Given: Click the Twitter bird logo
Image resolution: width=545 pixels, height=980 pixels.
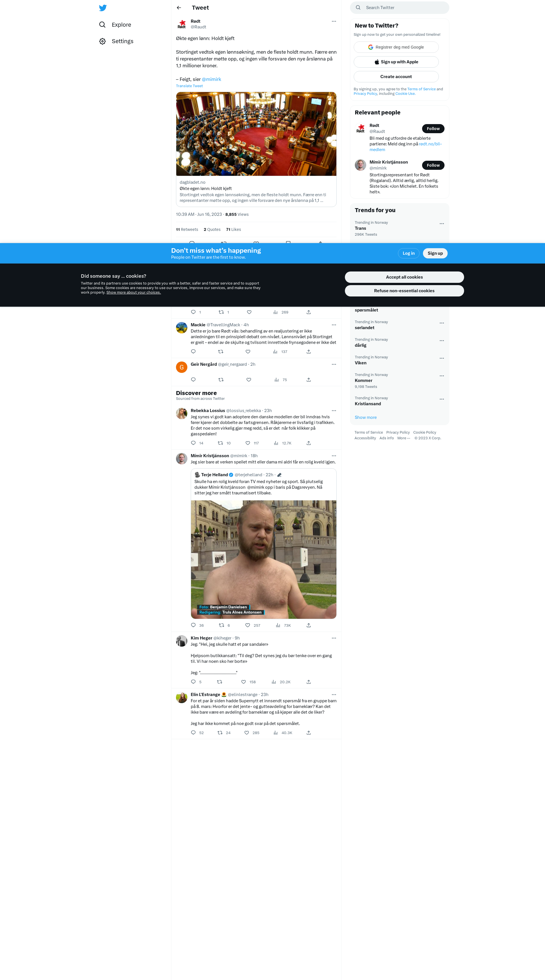Looking at the screenshot, I should (x=103, y=8).
